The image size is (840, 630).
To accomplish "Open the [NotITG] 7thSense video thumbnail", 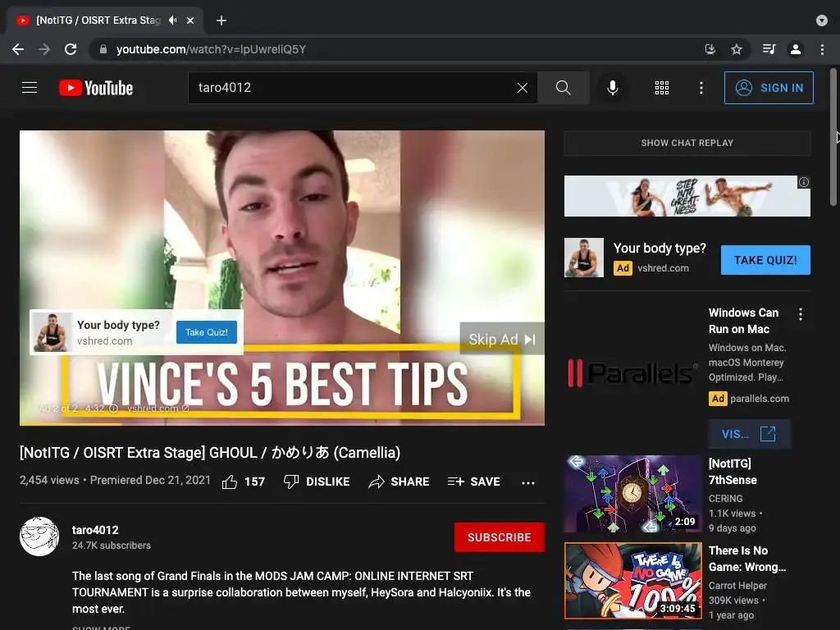I will (x=632, y=494).
